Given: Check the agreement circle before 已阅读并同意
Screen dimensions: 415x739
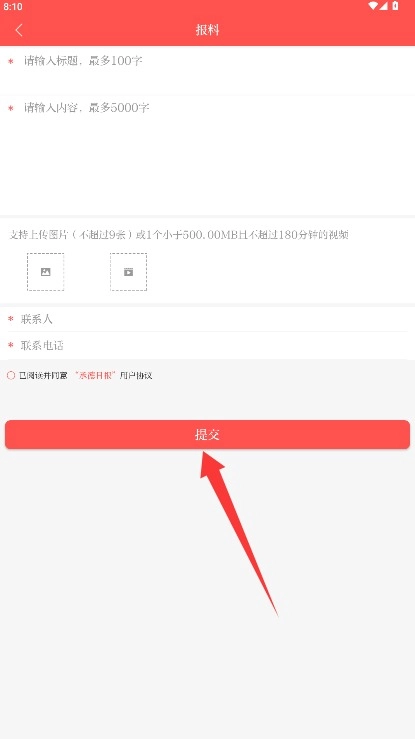Looking at the screenshot, I should 11,376.
